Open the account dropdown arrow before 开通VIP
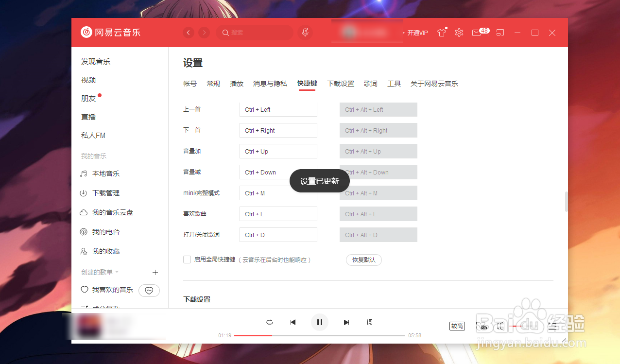The height and width of the screenshot is (364, 620). (x=403, y=33)
